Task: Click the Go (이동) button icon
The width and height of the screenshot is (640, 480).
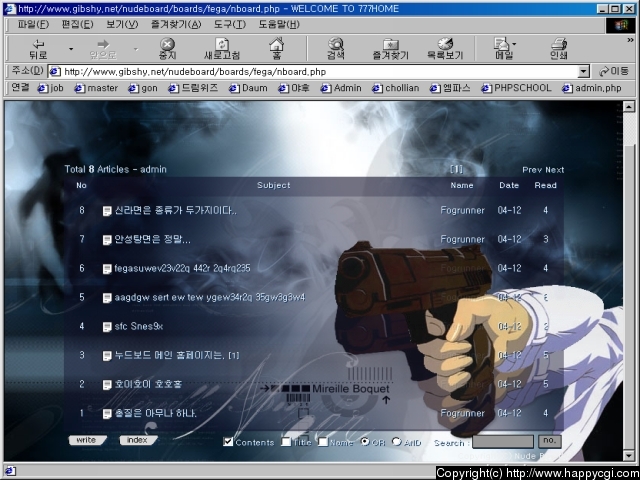Action: click(604, 71)
